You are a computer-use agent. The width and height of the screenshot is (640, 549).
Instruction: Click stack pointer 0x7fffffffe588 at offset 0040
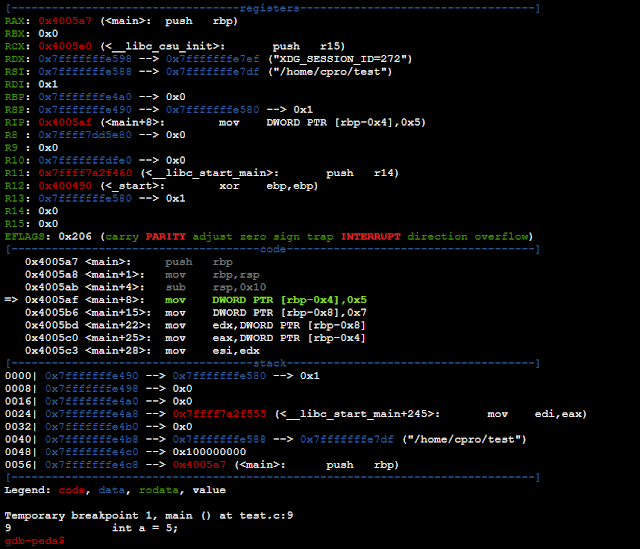click(x=219, y=439)
